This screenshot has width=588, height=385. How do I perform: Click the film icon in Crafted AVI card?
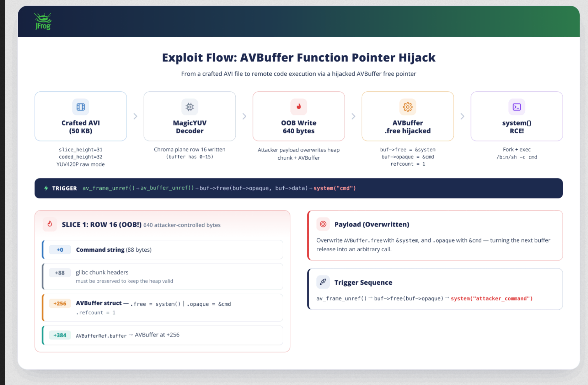(81, 107)
